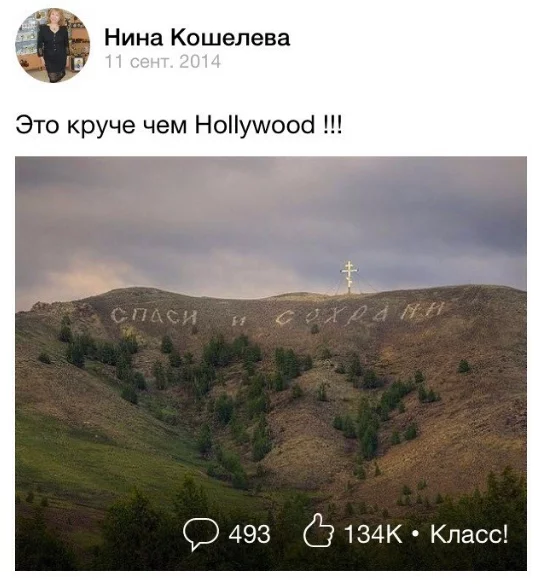Open author name Нина Кошелева profile link
Screen dimensions: 540x587
(x=197, y=38)
